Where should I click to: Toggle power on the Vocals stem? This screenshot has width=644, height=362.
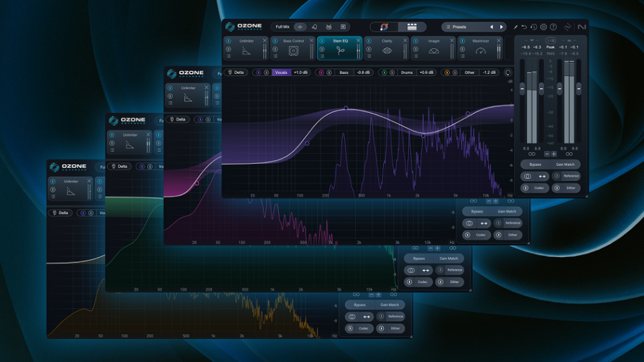point(258,73)
